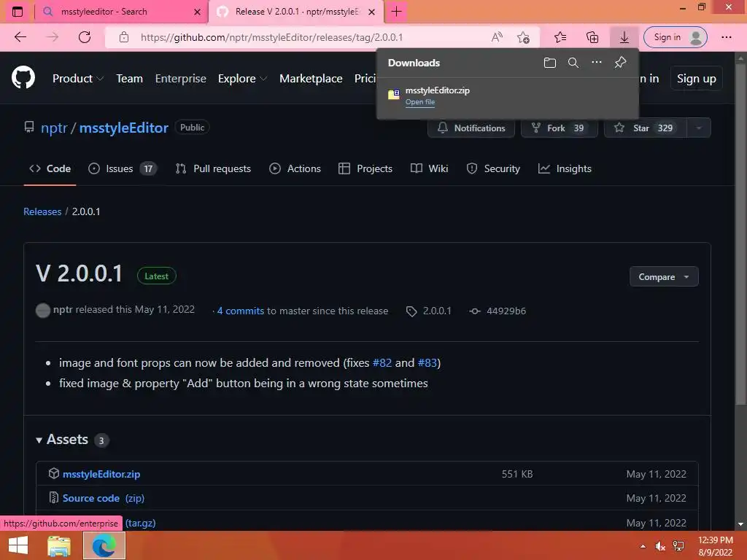Viewport: 747px width, 560px height.
Task: Download msstyleEditor.zip asset
Action: tap(101, 474)
